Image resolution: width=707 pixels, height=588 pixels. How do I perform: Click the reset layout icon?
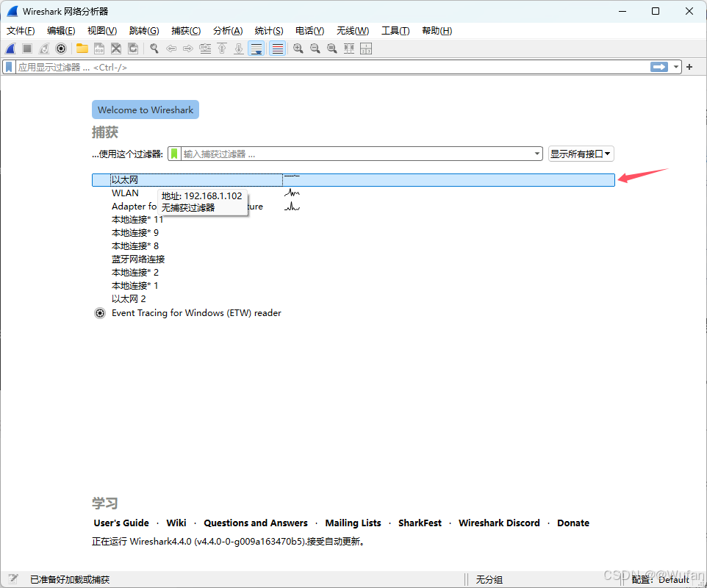(x=366, y=49)
